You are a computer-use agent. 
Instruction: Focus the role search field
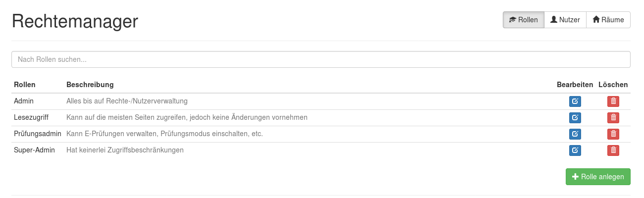pos(321,59)
